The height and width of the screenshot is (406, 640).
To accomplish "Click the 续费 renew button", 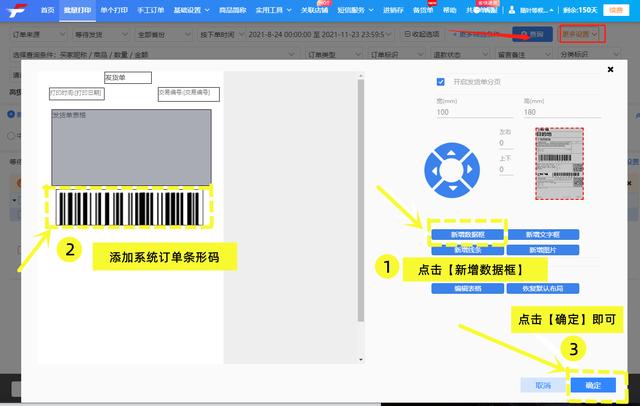I will pyautogui.click(x=616, y=10).
